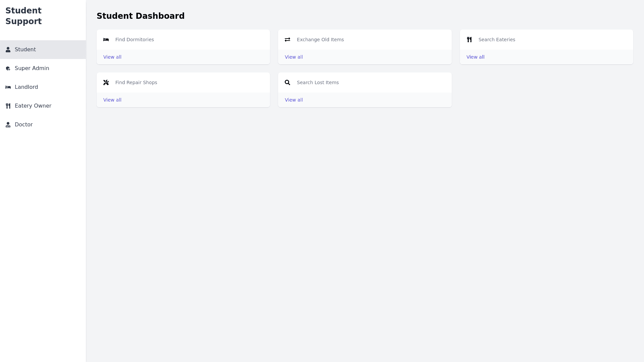
Task: Open the Super Admin sidebar menu item
Action: click(32, 68)
